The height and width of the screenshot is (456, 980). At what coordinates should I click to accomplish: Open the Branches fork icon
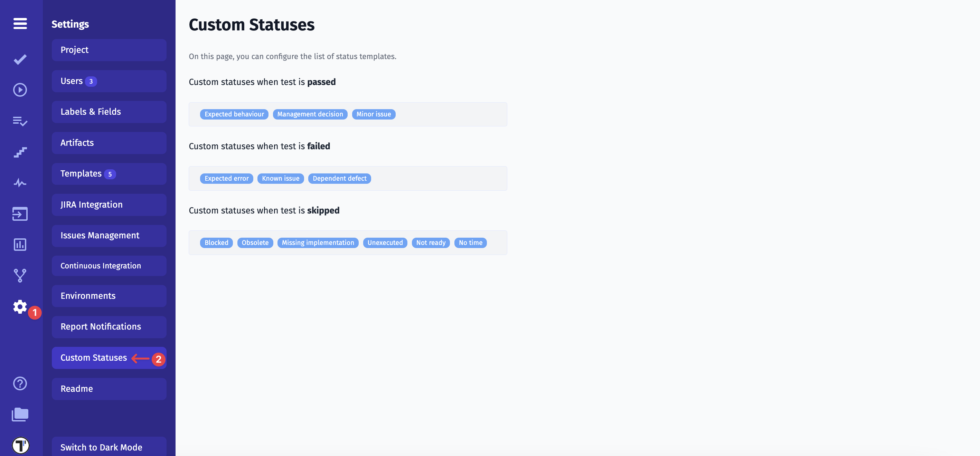[20, 276]
